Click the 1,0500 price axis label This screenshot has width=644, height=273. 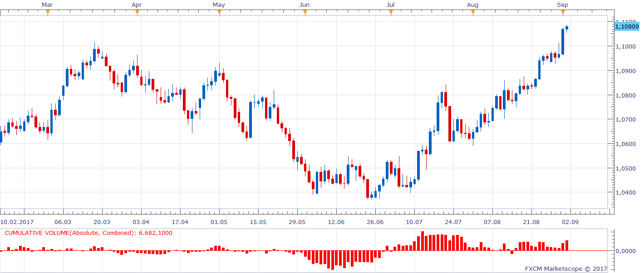coord(626,169)
